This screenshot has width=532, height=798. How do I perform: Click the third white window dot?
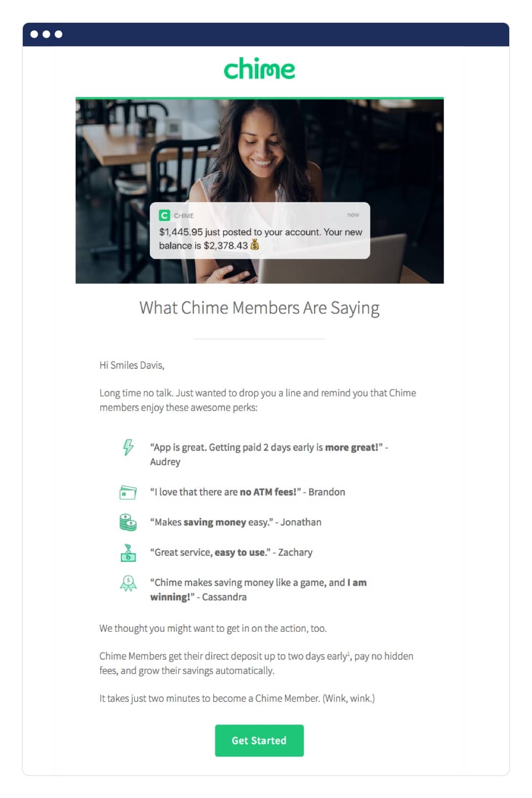click(58, 34)
